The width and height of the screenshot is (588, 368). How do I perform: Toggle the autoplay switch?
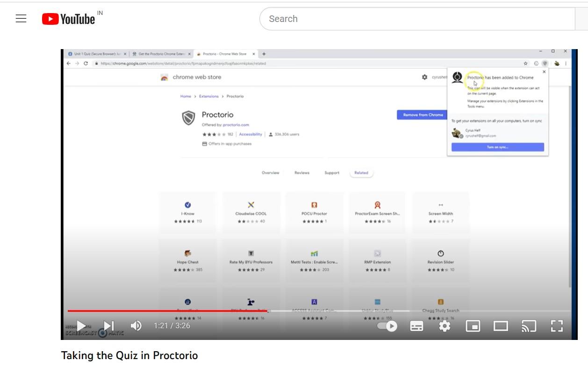click(x=387, y=326)
